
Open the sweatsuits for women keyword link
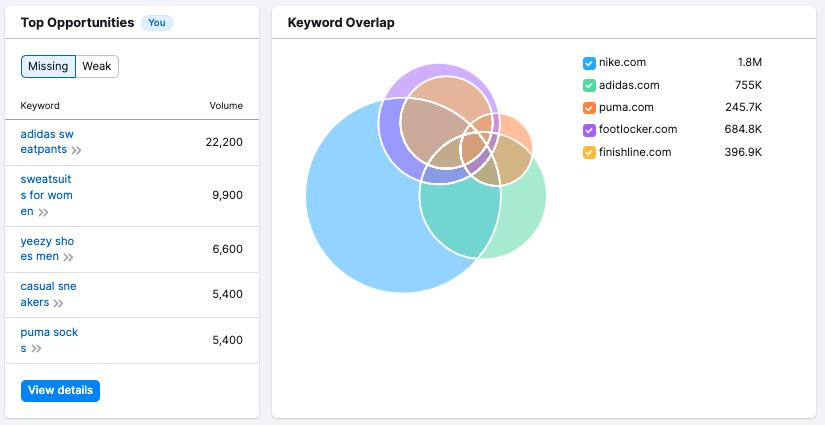(46, 196)
